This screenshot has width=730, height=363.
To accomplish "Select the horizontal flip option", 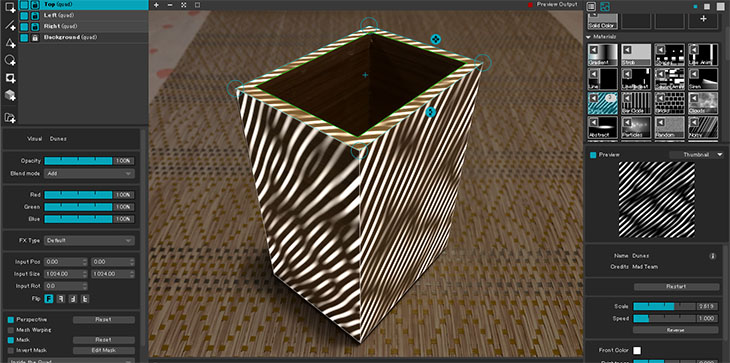I will pyautogui.click(x=61, y=299).
